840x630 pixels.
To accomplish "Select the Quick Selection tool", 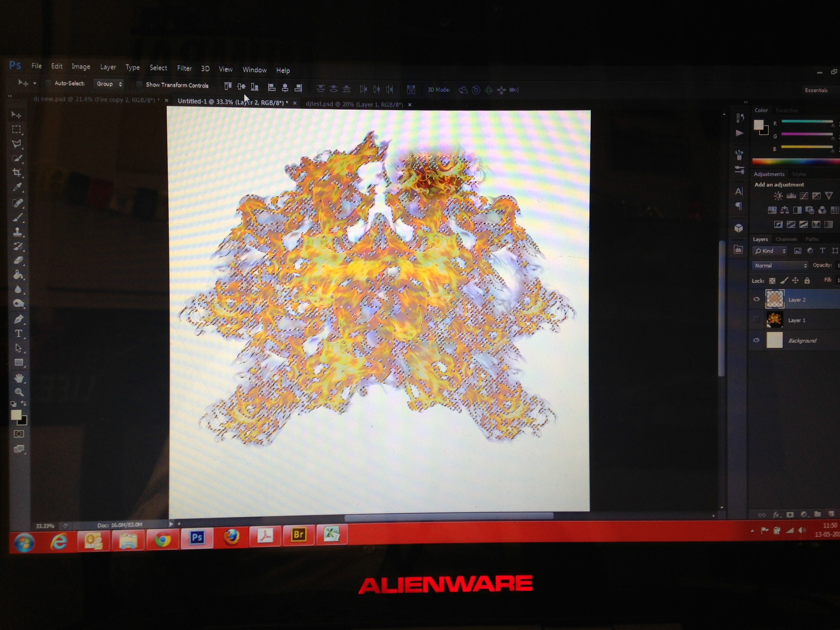I will [17, 158].
